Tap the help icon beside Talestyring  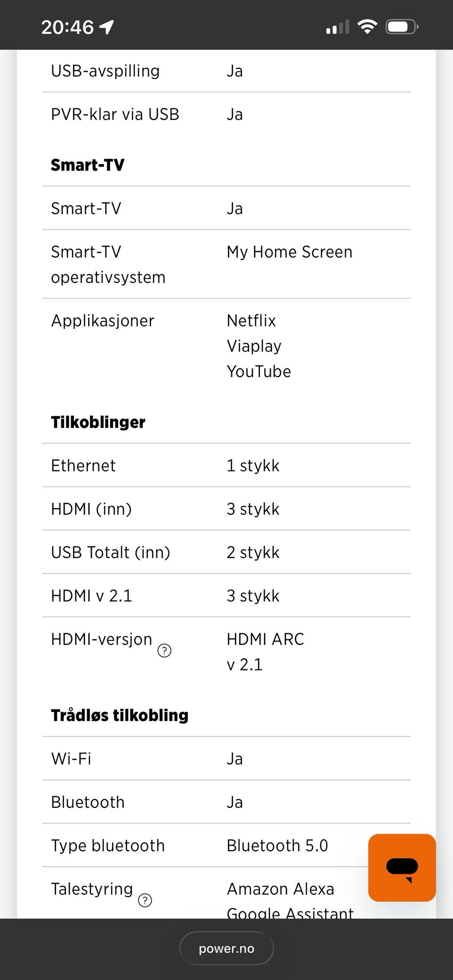point(145,900)
